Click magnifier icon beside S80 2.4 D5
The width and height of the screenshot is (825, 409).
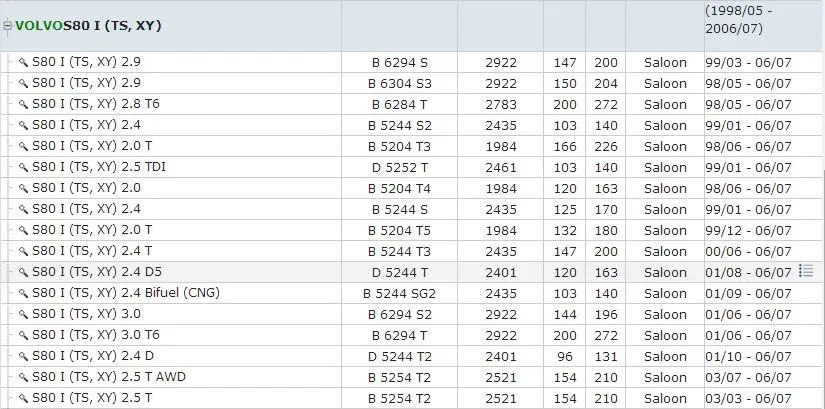[x=23, y=273]
